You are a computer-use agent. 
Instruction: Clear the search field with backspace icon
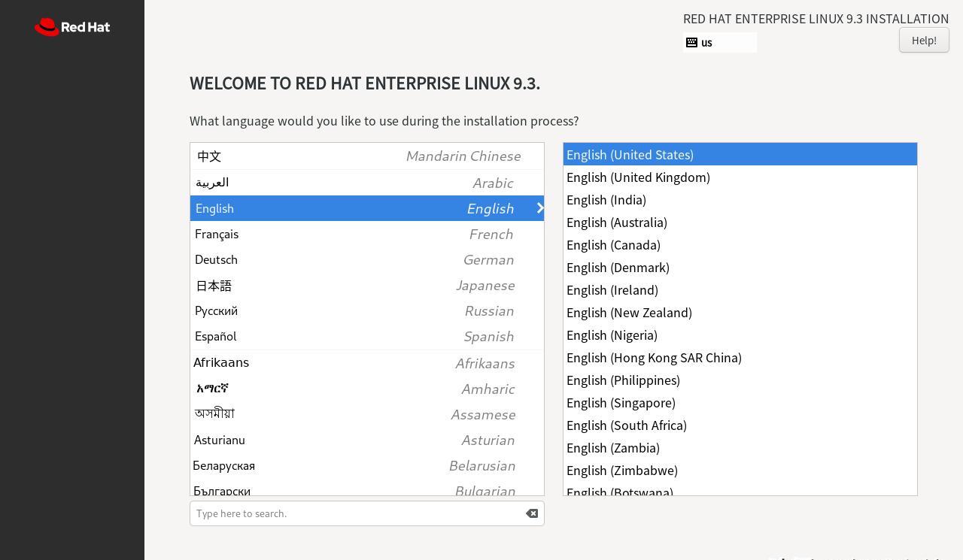click(x=532, y=513)
